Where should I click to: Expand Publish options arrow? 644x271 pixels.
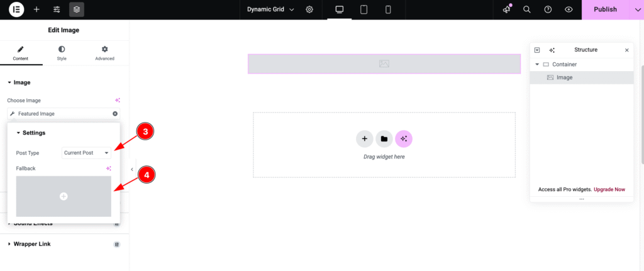pos(636,9)
